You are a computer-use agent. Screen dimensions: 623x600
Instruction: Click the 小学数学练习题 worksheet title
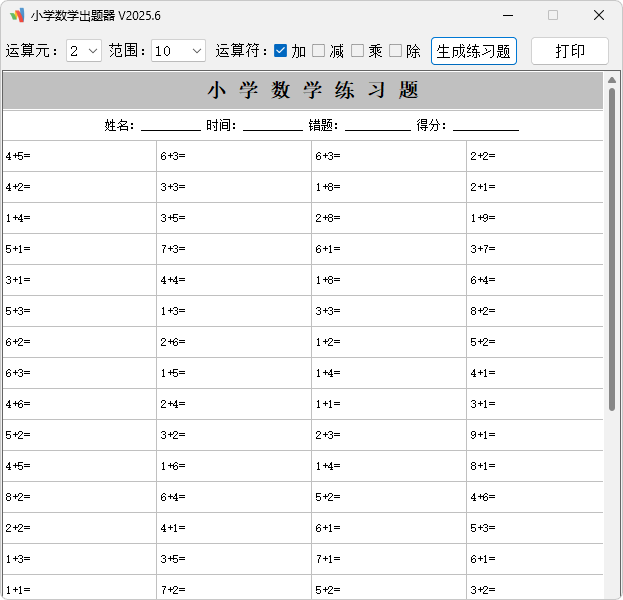coord(313,90)
